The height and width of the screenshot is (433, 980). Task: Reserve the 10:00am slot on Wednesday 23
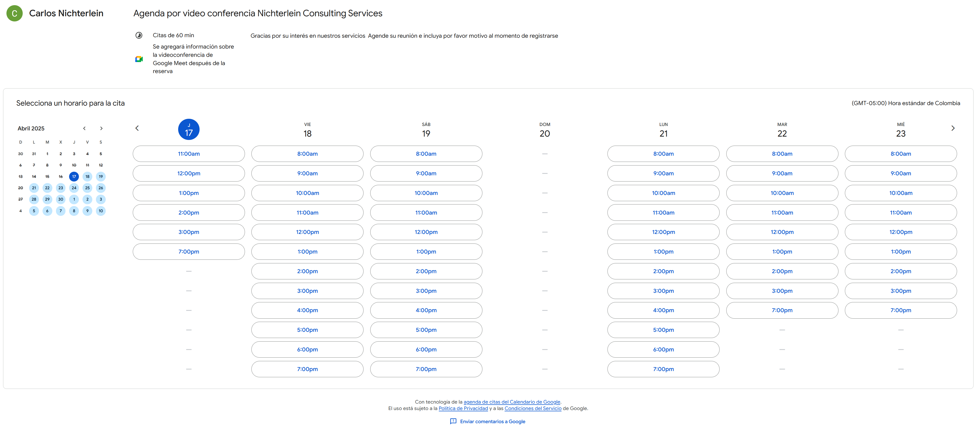point(901,193)
